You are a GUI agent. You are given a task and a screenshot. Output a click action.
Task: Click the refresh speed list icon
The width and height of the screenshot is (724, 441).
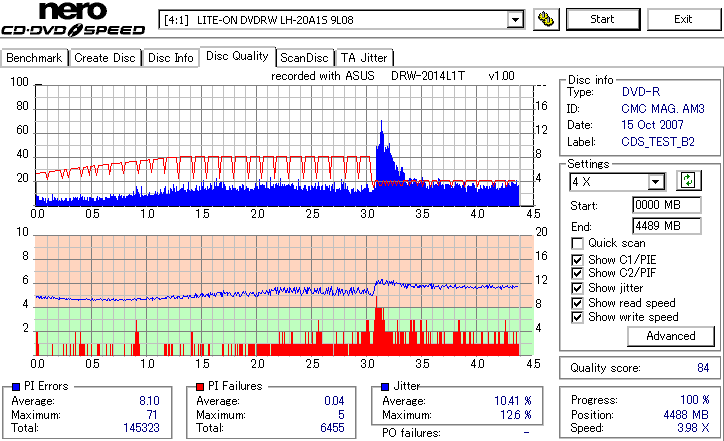tap(688, 180)
